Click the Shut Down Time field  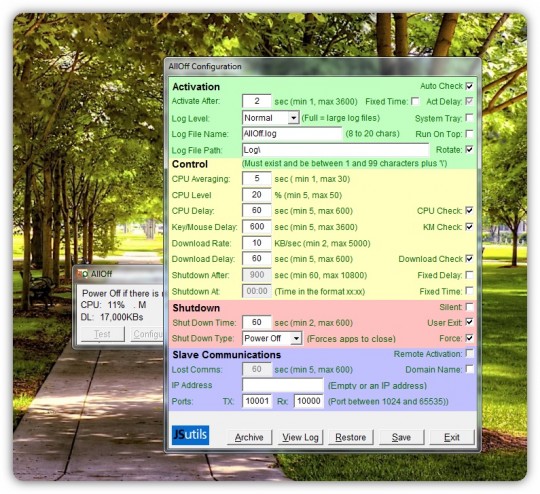257,322
